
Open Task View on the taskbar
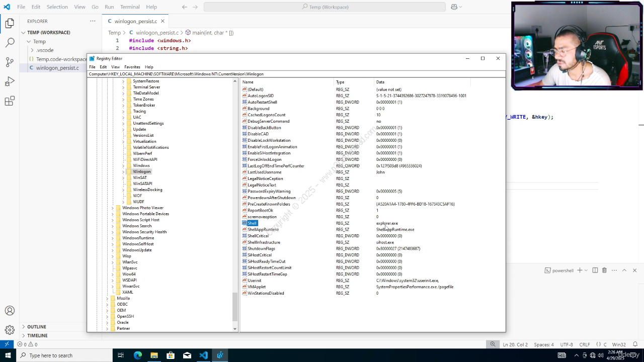[121, 355]
